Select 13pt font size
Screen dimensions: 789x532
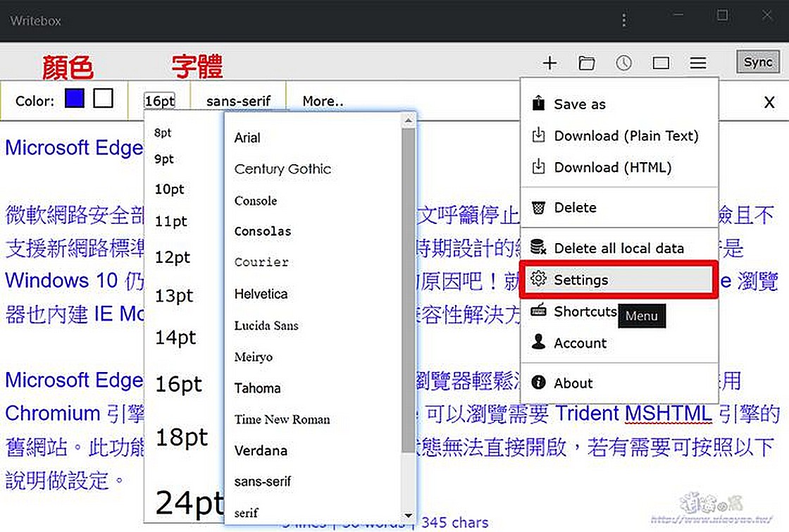pyautogui.click(x=174, y=295)
